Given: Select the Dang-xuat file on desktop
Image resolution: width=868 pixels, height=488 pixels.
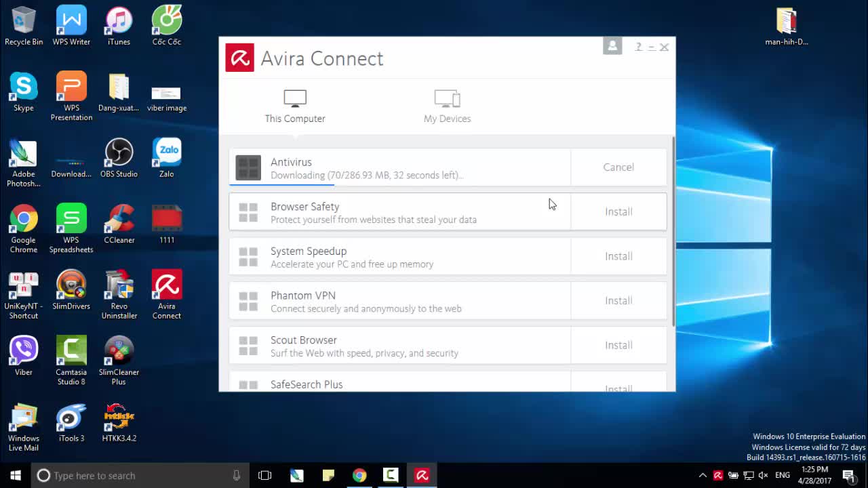Looking at the screenshot, I should [119, 92].
